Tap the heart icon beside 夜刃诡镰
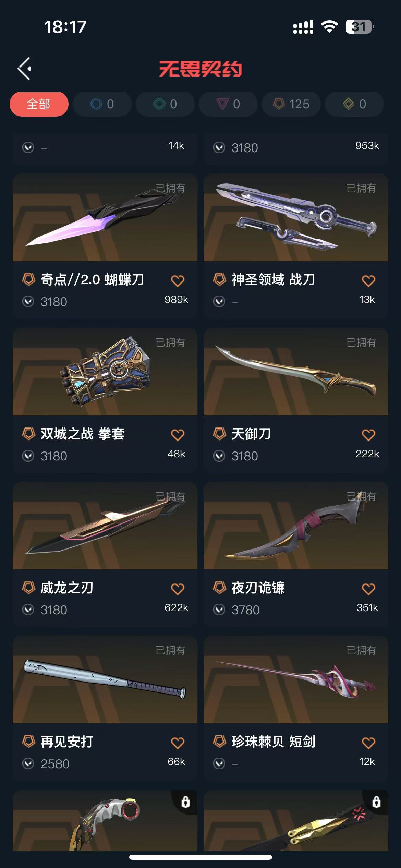This screenshot has height=868, width=401. pos(368,589)
